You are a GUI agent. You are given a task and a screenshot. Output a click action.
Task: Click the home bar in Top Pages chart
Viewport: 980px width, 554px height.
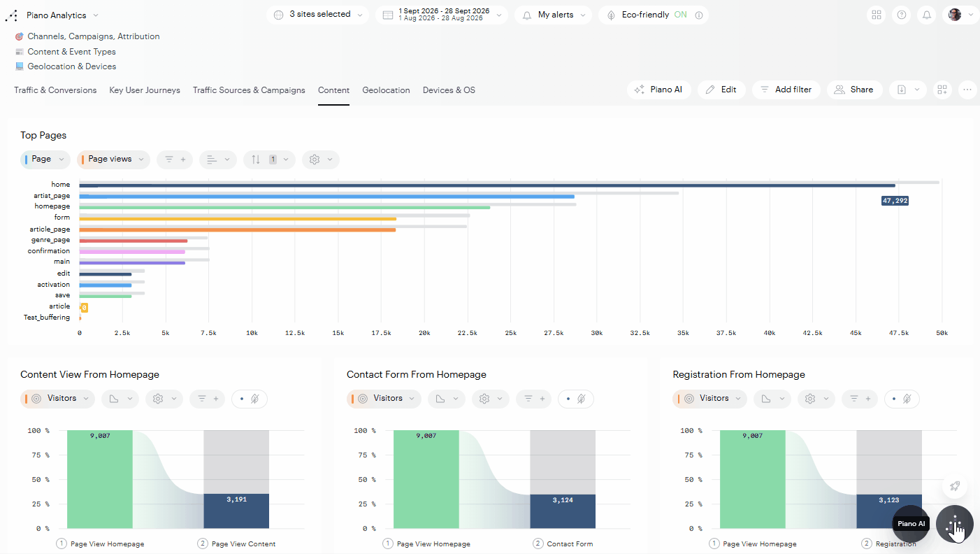[x=487, y=185]
